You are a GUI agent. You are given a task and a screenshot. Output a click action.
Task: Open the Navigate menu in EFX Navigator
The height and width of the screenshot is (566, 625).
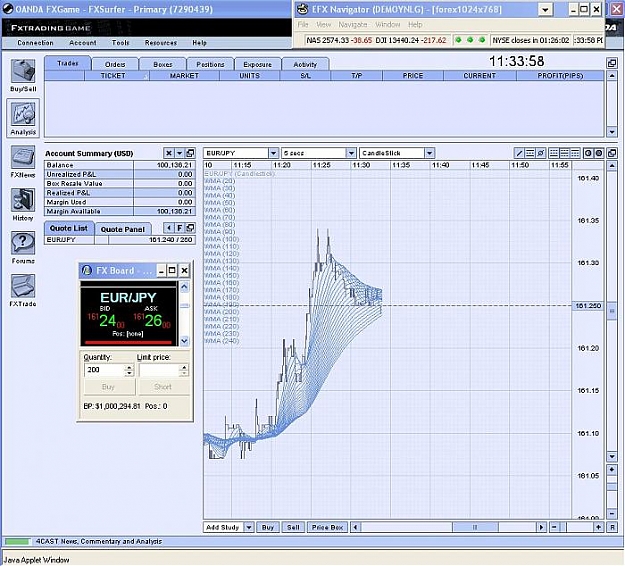pos(353,25)
